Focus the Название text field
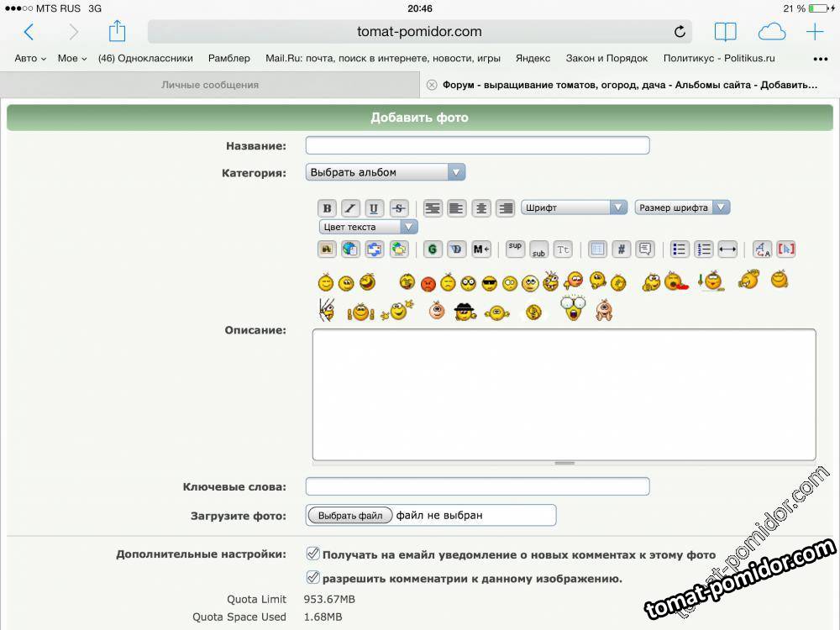Viewport: 840px width, 630px height. (477, 145)
